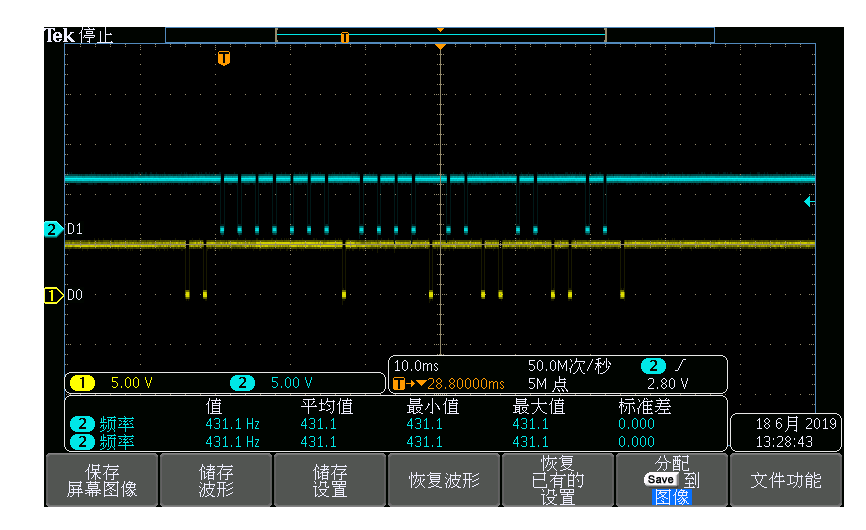Viewport: 866px width, 530px height.
Task: Select the orange T trigger position marker in graticule
Action: [224, 58]
